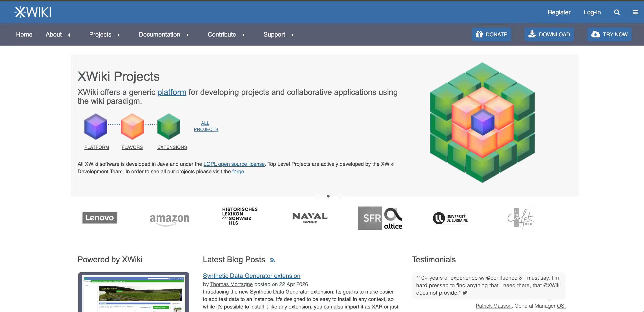Viewport: 644px width, 312px height.
Task: Click the Historisches Lexikon der Schweiz logo
Action: coord(240,216)
